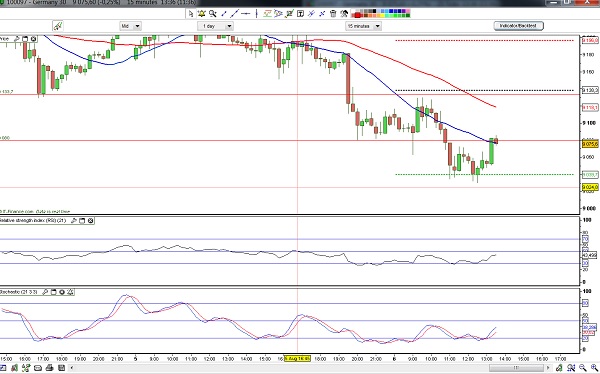This screenshot has height=374, width=600.
Task: Click the RSI value label 40,499
Action: (x=589, y=255)
